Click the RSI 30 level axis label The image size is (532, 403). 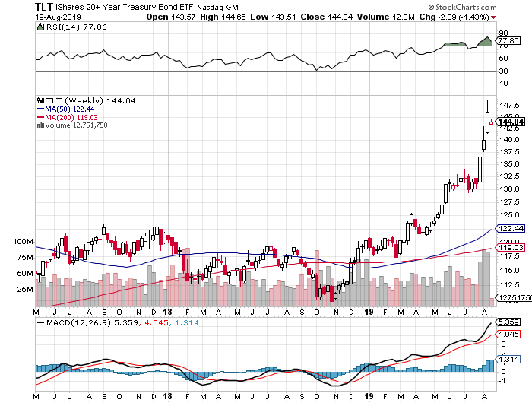point(503,71)
